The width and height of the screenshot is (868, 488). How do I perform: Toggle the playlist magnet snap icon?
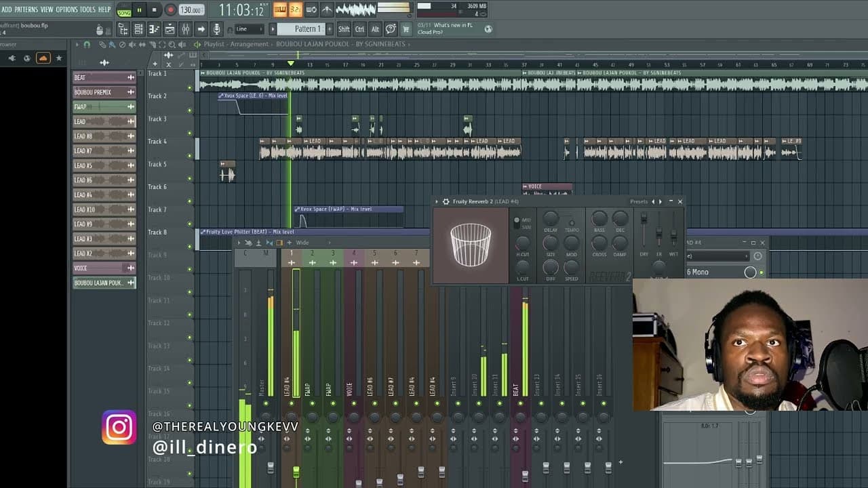pos(86,45)
